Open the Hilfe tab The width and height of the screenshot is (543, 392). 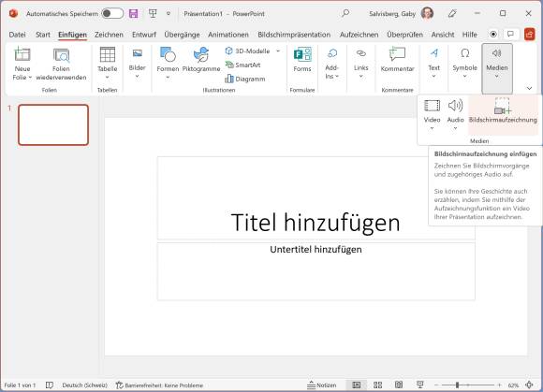click(470, 35)
